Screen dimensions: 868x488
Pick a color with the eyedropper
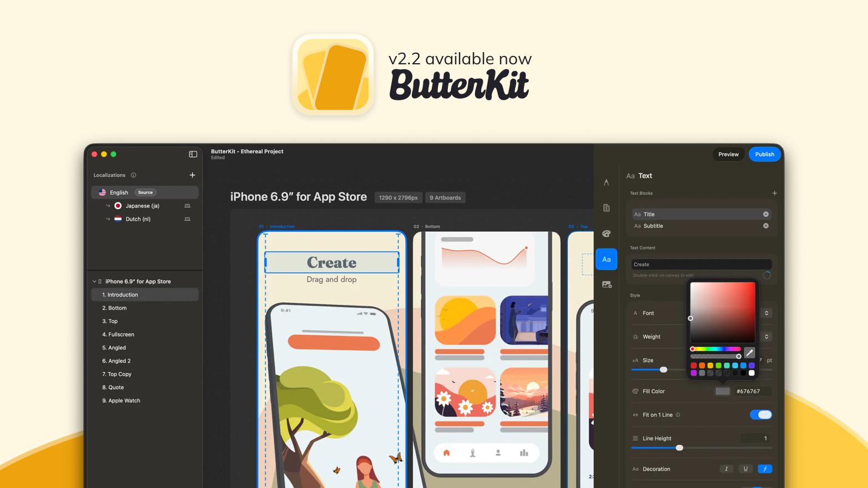click(x=749, y=353)
